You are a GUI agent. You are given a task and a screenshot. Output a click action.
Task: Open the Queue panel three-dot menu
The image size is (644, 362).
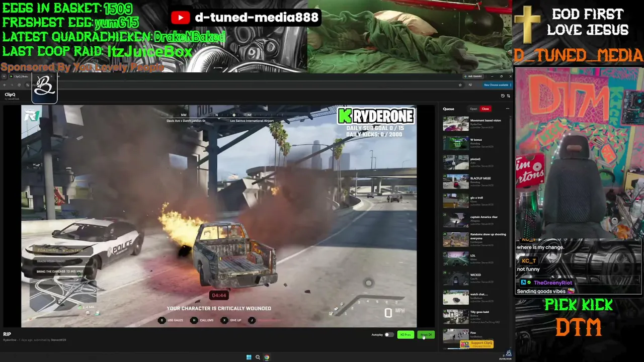coord(507,109)
